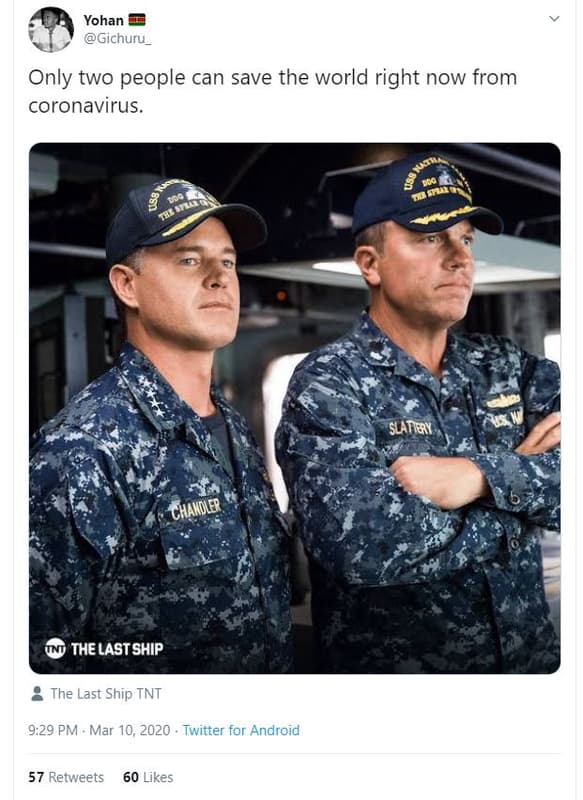Expand the tweet options chevron
The height and width of the screenshot is (800, 583).
click(x=554, y=19)
